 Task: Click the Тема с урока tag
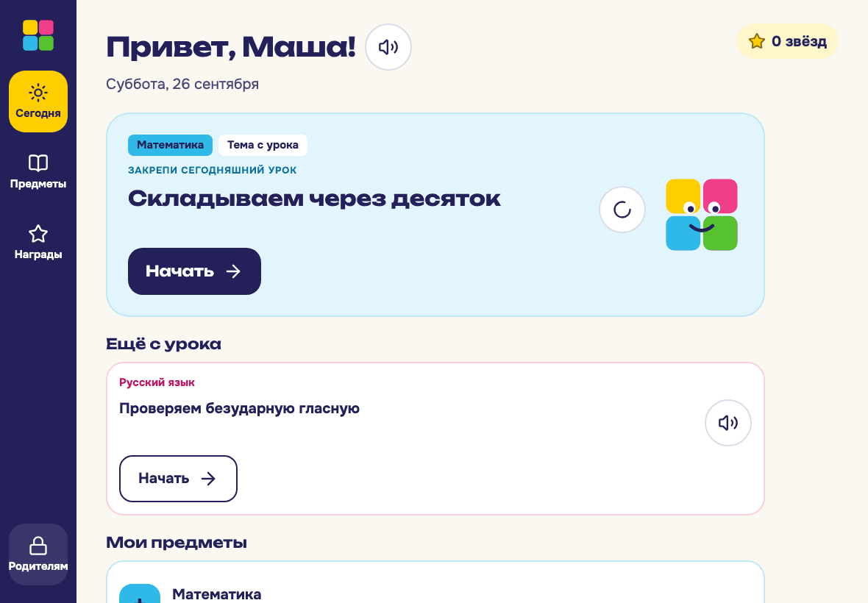coord(263,145)
